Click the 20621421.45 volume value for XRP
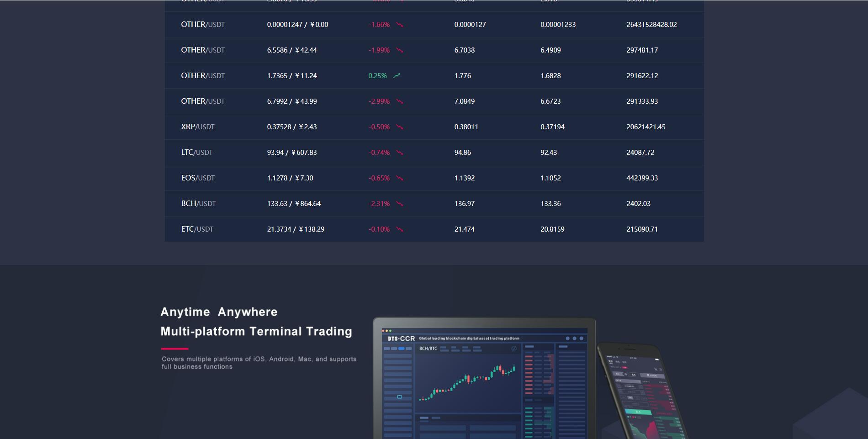The width and height of the screenshot is (868, 439). [x=646, y=127]
